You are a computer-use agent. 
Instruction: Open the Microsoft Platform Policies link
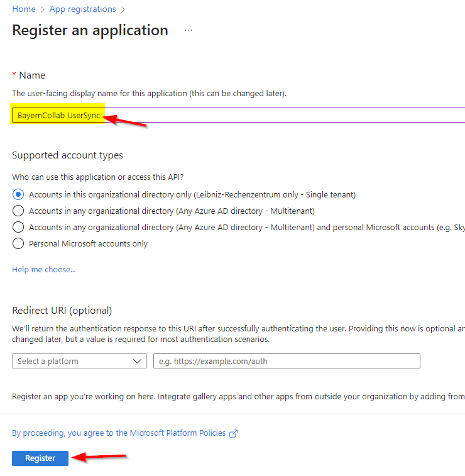click(x=119, y=433)
